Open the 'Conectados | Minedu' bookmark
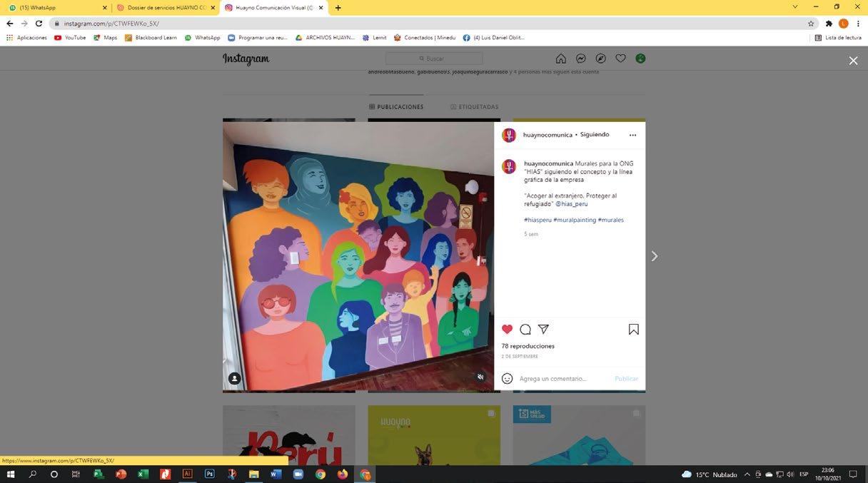This screenshot has height=483, width=868. [x=425, y=38]
